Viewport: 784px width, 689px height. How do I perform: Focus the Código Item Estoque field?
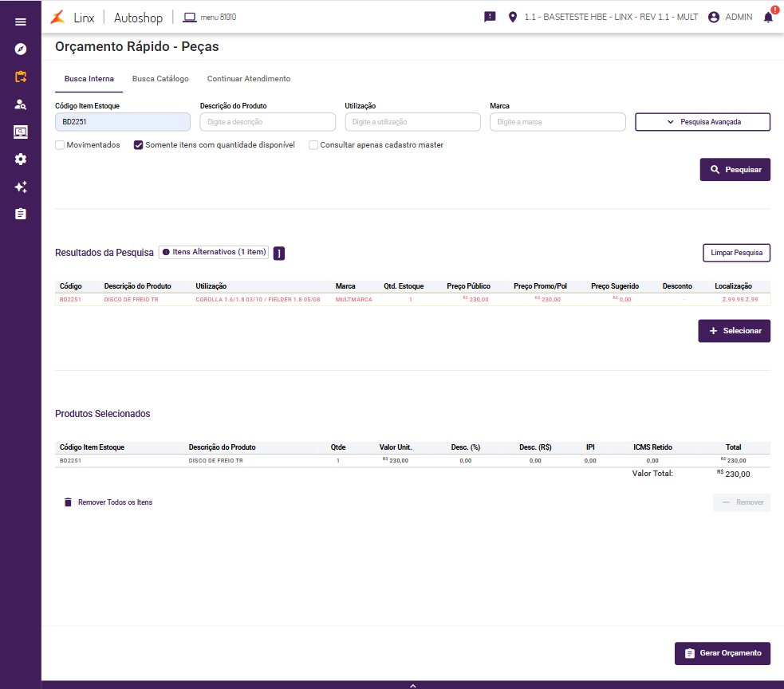123,122
